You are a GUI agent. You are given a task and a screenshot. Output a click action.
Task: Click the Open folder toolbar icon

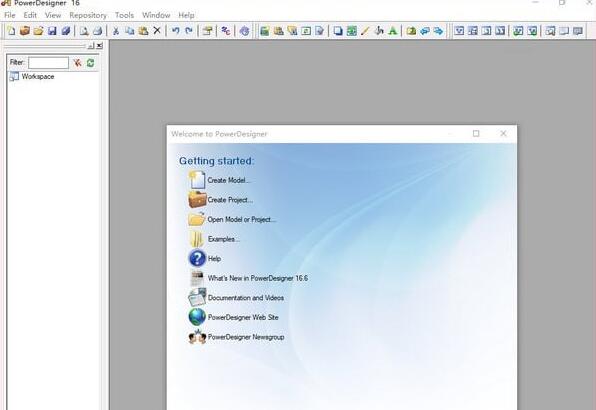tap(38, 31)
